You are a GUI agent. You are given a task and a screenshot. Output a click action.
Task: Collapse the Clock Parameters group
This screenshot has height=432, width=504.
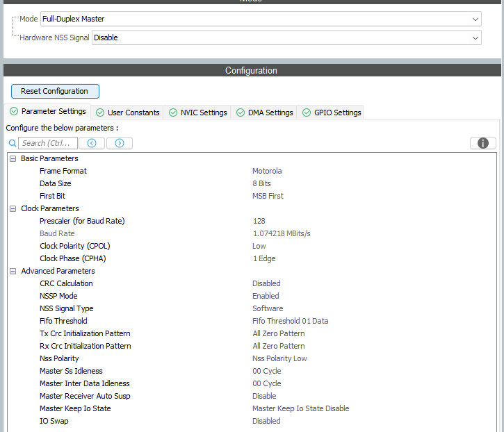[13, 209]
